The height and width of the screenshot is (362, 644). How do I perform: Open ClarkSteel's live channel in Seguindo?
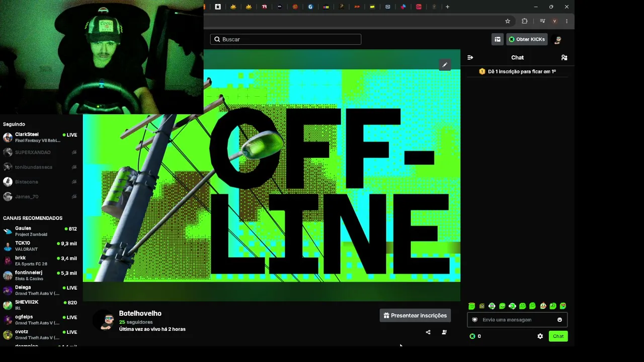[x=40, y=137]
